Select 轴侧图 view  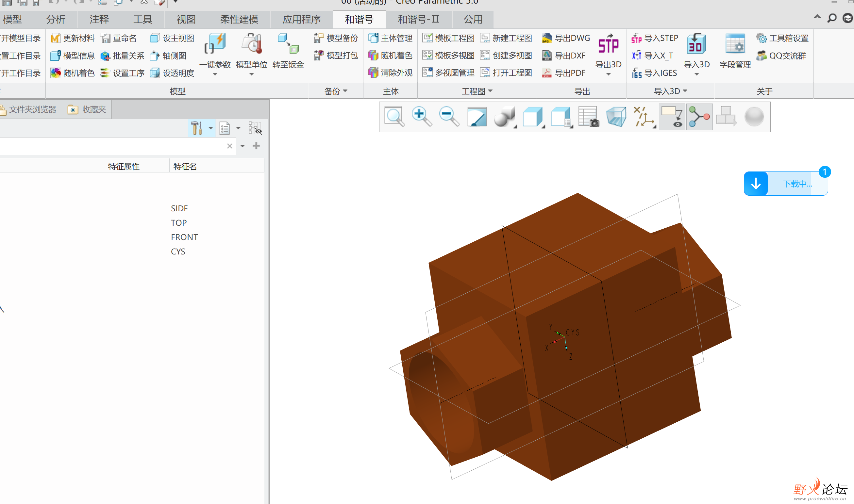click(x=168, y=56)
